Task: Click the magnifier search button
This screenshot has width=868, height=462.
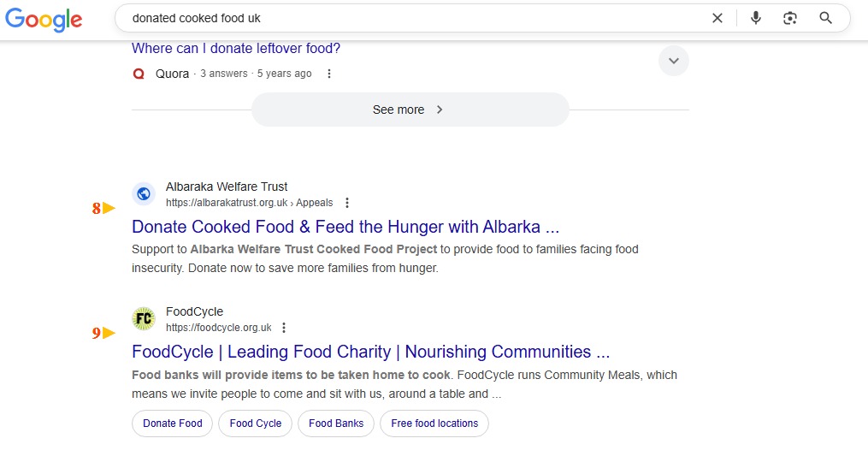Action: (x=825, y=18)
